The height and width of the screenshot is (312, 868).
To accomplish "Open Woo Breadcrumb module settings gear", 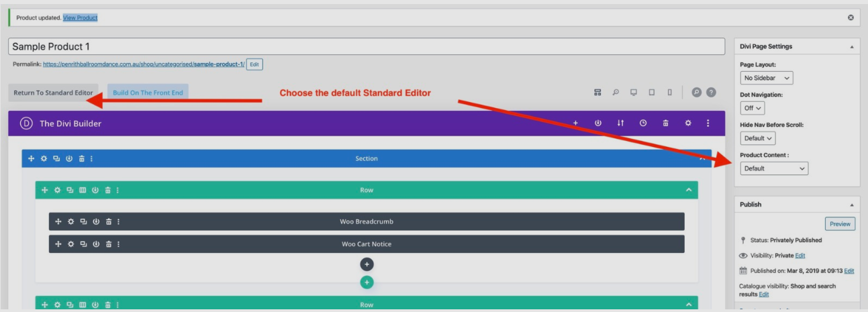I will click(70, 221).
